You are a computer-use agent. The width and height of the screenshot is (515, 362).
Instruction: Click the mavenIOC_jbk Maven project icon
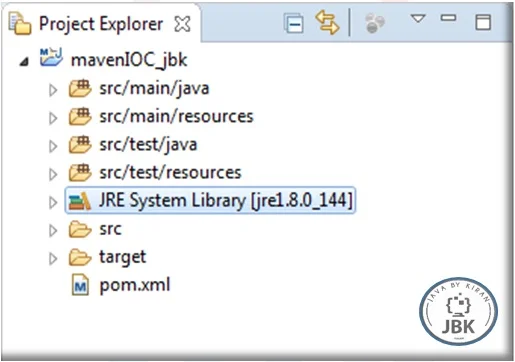pos(51,57)
